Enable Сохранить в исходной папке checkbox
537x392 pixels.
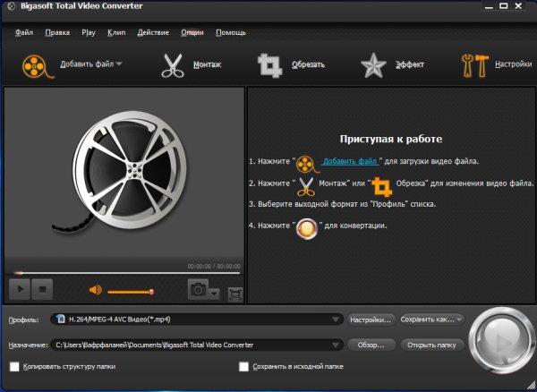[x=243, y=367]
